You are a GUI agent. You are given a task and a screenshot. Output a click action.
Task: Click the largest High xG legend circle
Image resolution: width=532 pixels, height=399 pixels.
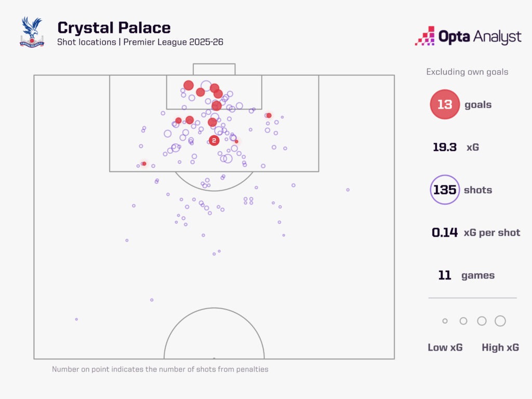tap(500, 321)
